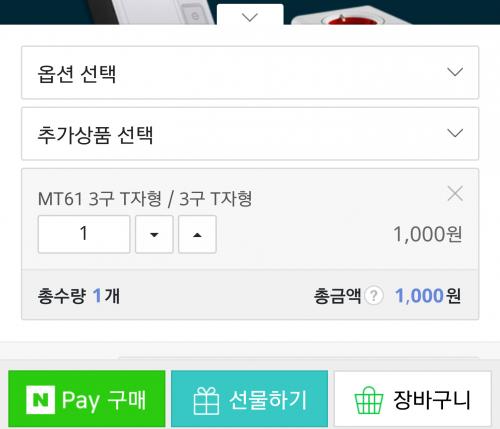
Task: Click the green Naver N logo icon
Action: click(41, 399)
